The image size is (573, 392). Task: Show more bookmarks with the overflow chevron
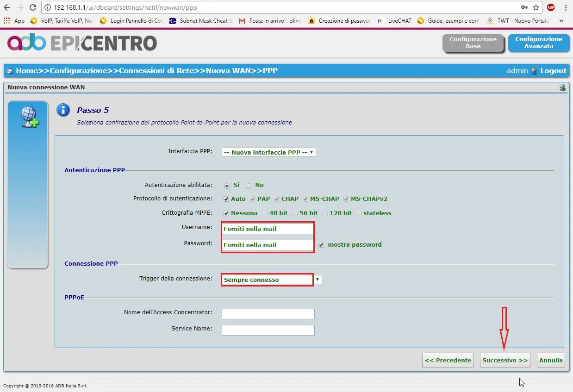(561, 21)
